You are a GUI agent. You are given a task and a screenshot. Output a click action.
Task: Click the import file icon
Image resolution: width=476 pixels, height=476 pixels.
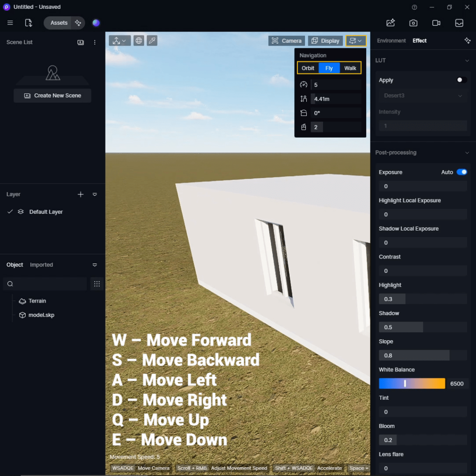click(x=28, y=23)
